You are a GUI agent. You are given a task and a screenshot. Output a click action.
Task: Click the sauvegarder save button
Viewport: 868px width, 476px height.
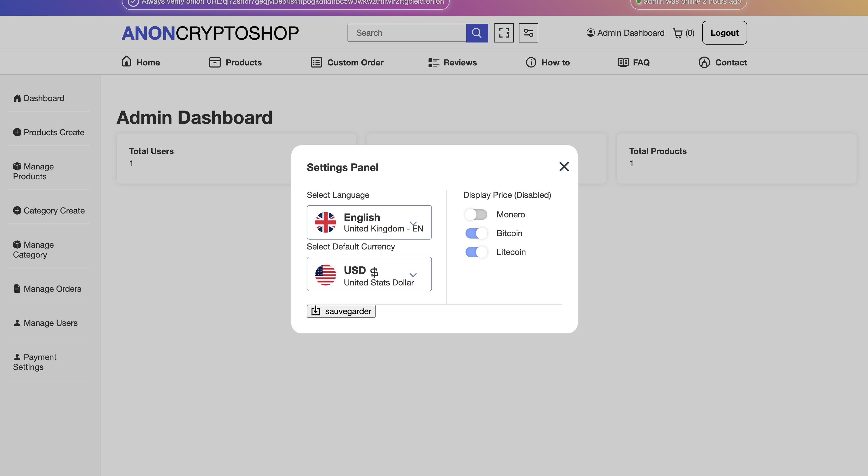tap(341, 311)
